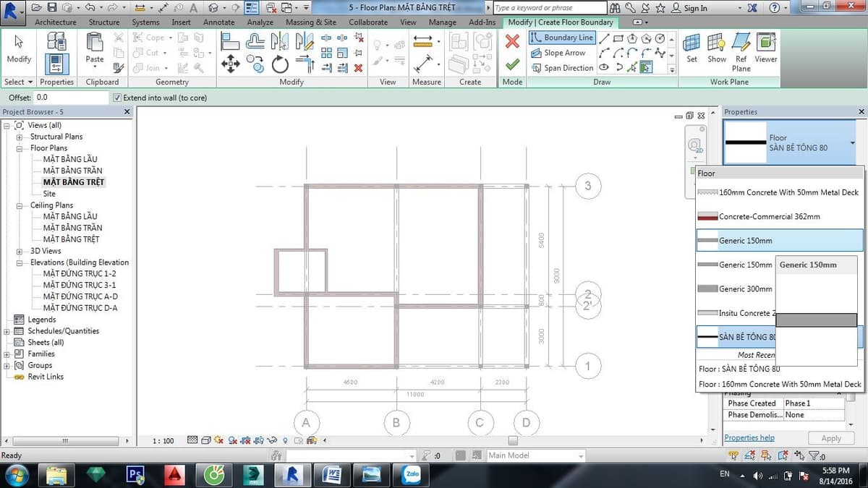Toggle Extend into wall (to core) checkbox
The width and height of the screenshot is (868, 488).
[117, 98]
